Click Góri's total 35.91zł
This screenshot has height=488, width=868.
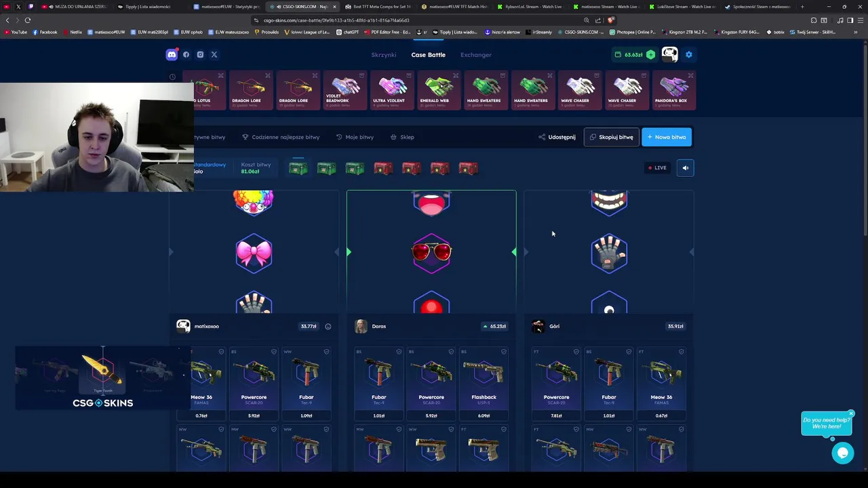(x=675, y=327)
